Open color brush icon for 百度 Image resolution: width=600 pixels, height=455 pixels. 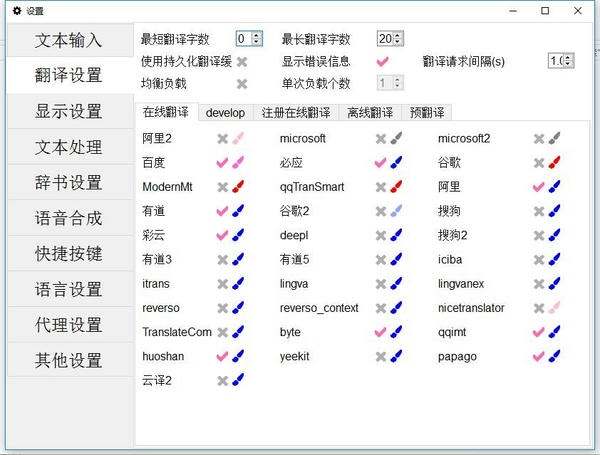[x=238, y=163]
